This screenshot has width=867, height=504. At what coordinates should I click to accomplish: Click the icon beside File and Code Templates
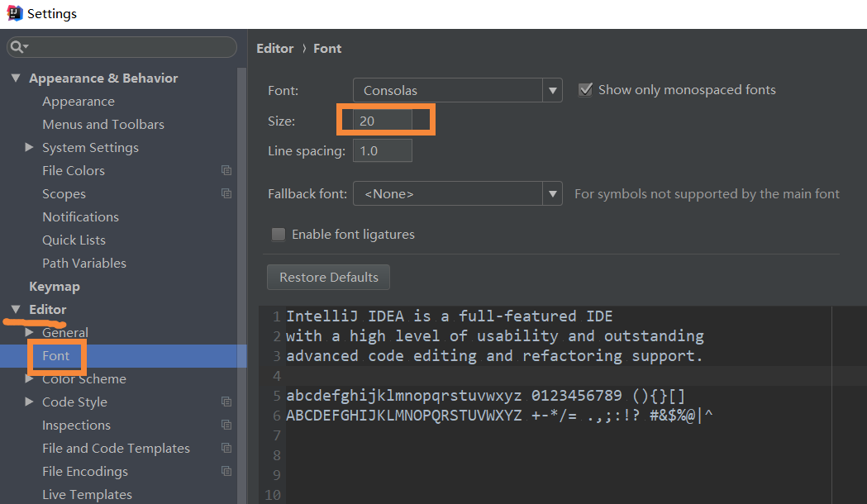[x=226, y=448]
